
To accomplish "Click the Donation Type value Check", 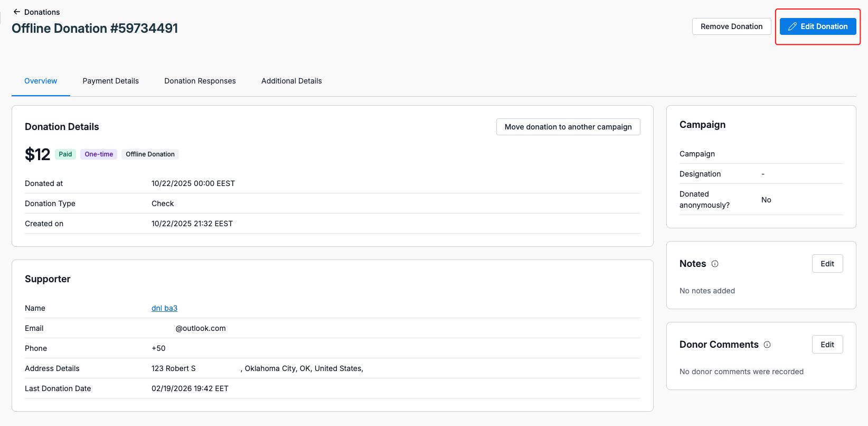I will [x=163, y=203].
